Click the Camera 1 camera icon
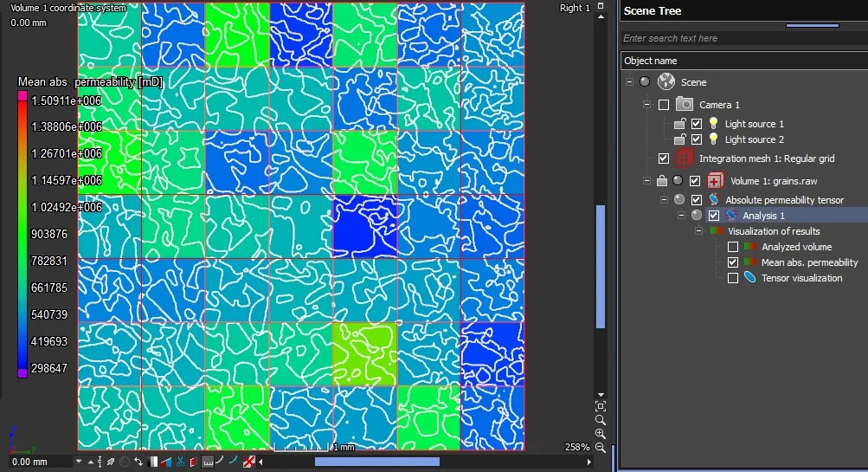The width and height of the screenshot is (868, 472). click(x=685, y=104)
